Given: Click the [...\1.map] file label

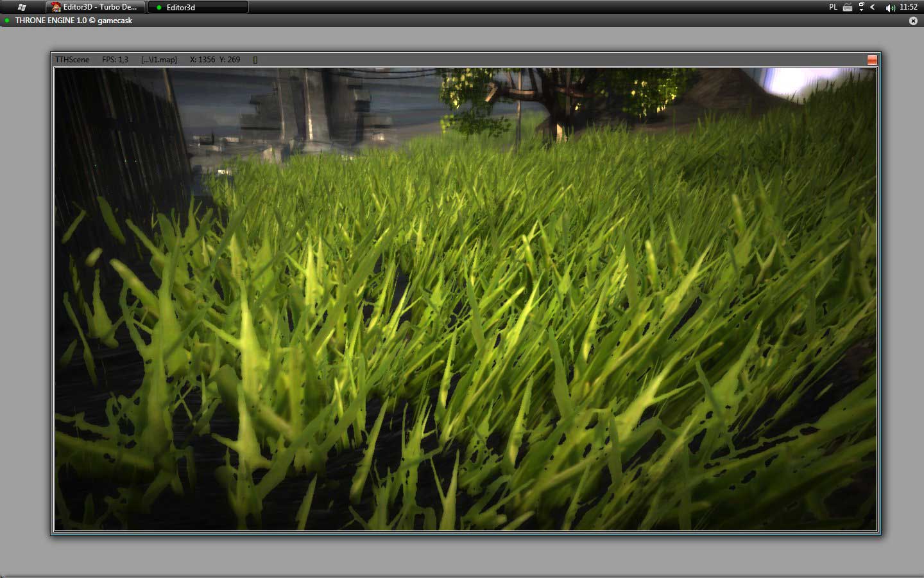Looking at the screenshot, I should click(159, 60).
